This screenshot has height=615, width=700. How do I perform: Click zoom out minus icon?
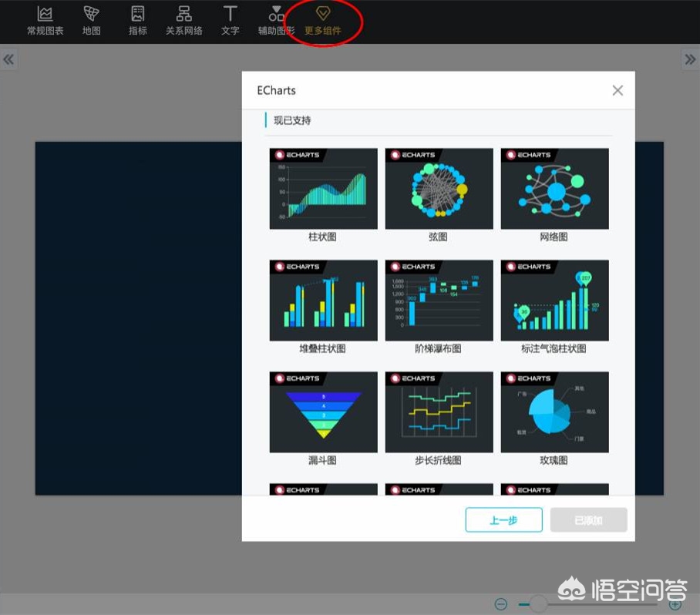pos(501,604)
